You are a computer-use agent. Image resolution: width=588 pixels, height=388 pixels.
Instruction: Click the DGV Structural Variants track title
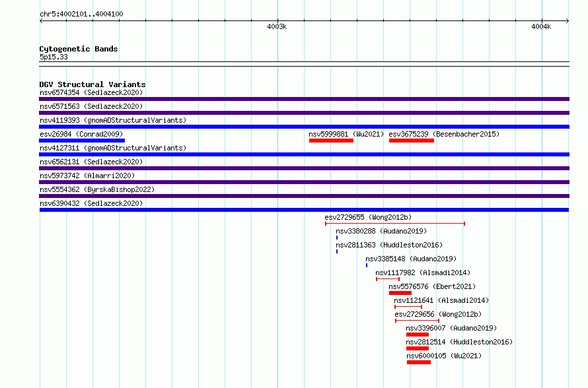[92, 84]
